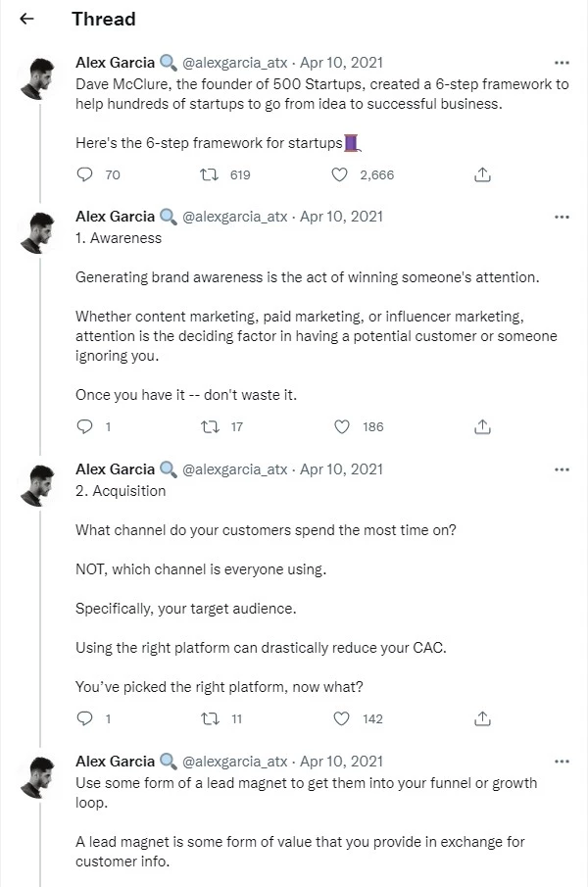Viewport: 588px width, 887px height.
Task: Retweet the '1. Awareness' tweet
Action: click(x=208, y=426)
